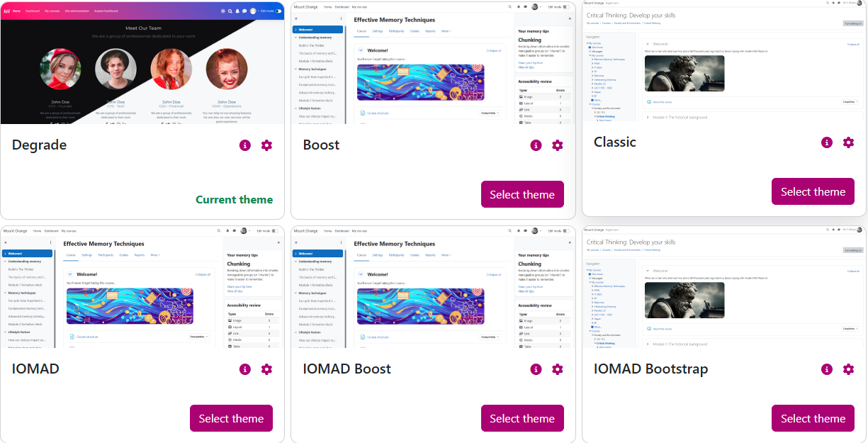Open Boost theme settings gear
The image size is (868, 443).
click(x=558, y=145)
